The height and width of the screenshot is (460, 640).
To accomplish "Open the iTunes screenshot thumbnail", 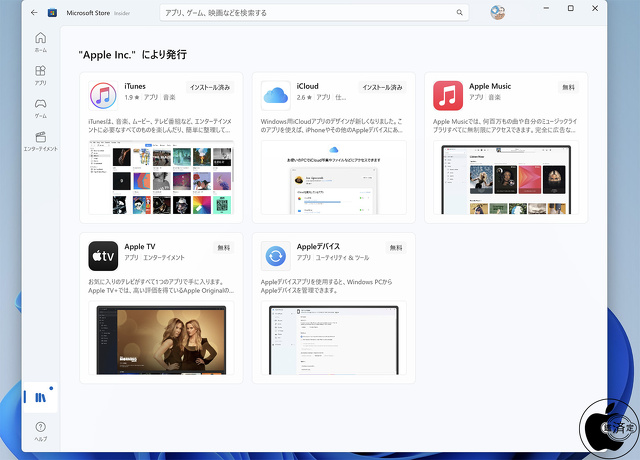I will tap(161, 177).
